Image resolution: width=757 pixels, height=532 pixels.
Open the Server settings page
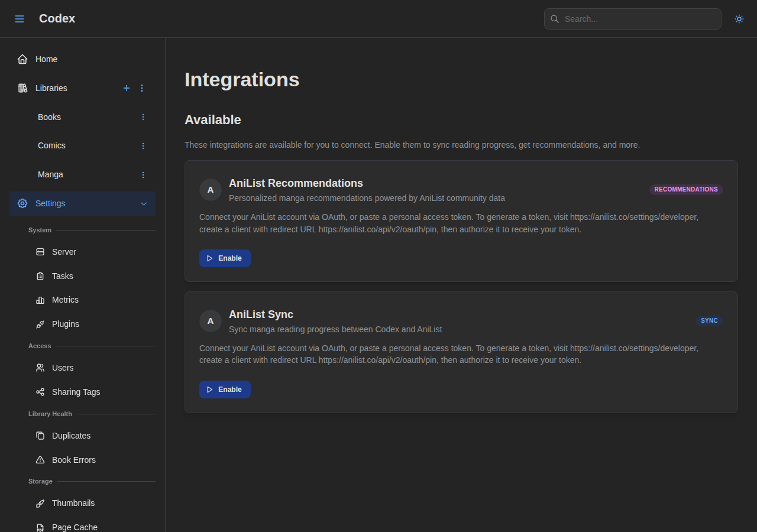pos(64,252)
